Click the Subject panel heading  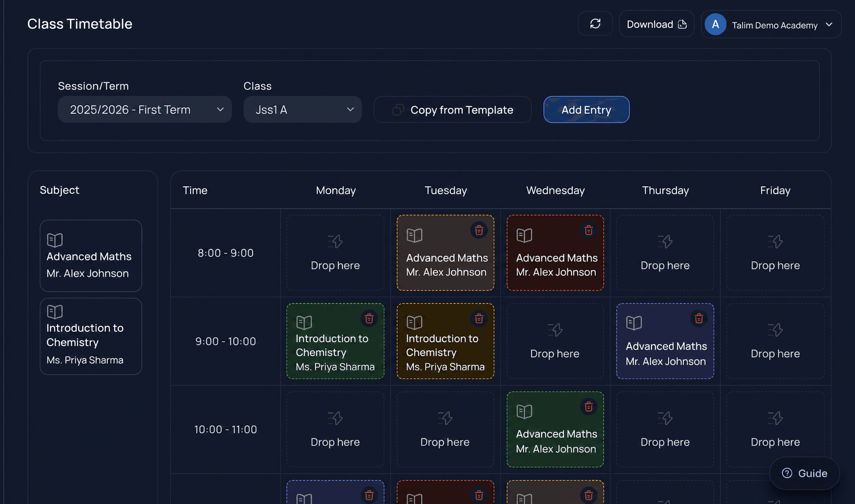[x=60, y=190]
